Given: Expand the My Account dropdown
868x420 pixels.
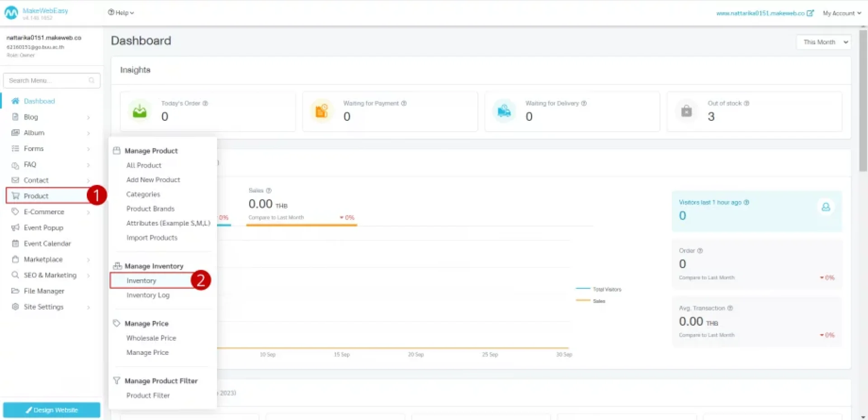Looking at the screenshot, I should (x=841, y=13).
